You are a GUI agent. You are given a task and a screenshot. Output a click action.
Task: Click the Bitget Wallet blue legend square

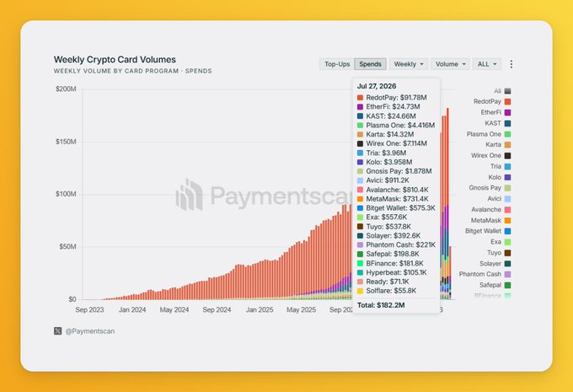pyautogui.click(x=507, y=231)
